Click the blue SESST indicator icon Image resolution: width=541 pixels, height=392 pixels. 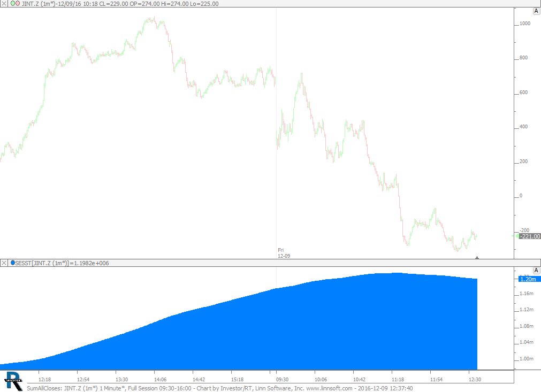click(13, 263)
